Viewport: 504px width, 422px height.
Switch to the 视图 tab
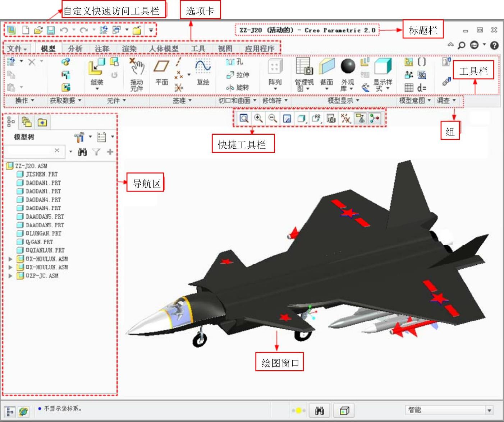tap(225, 48)
